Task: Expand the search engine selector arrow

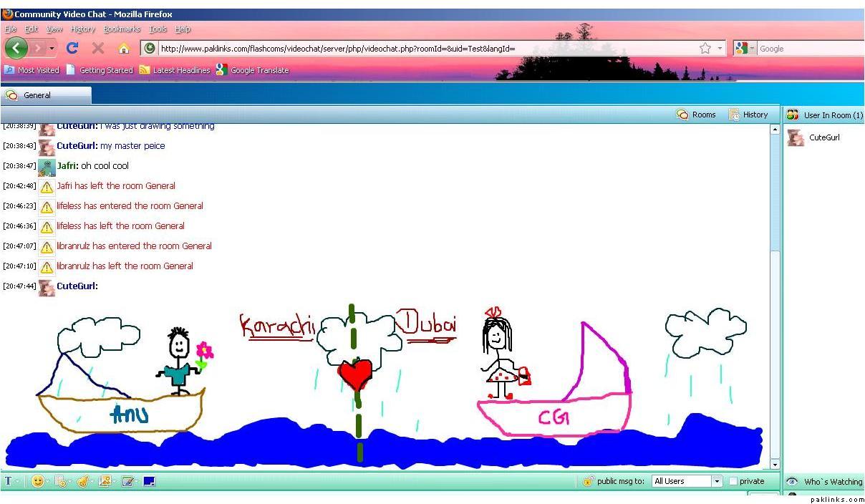Action: click(753, 48)
